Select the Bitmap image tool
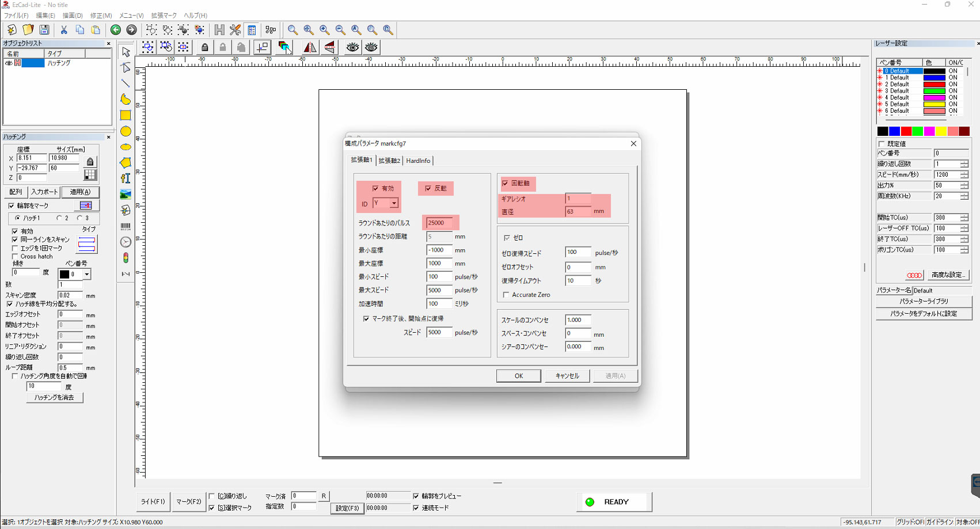The width and height of the screenshot is (980, 529). point(126,195)
